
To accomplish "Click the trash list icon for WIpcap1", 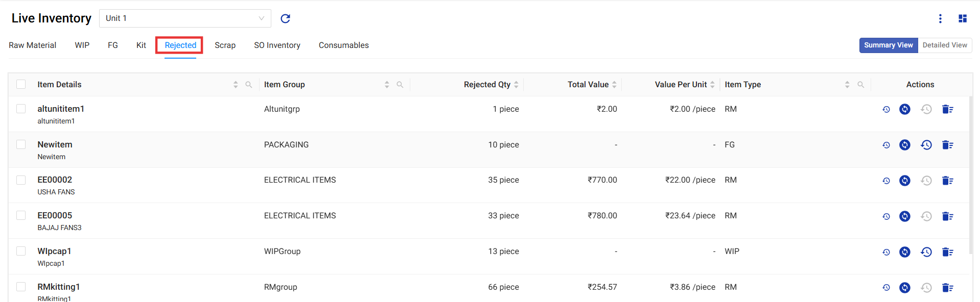I will point(947,252).
